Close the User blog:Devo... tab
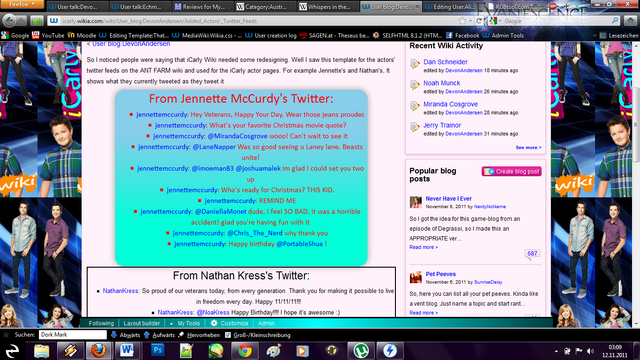The width and height of the screenshot is (640, 360). (417, 7)
